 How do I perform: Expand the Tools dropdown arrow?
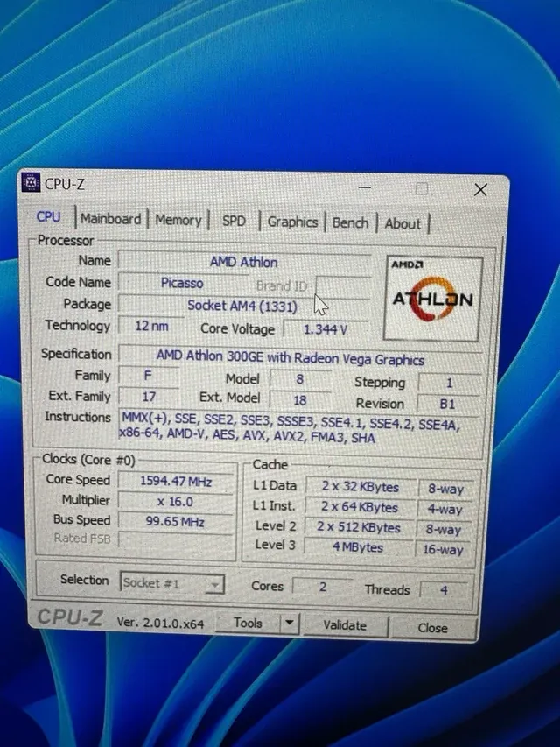click(x=289, y=624)
